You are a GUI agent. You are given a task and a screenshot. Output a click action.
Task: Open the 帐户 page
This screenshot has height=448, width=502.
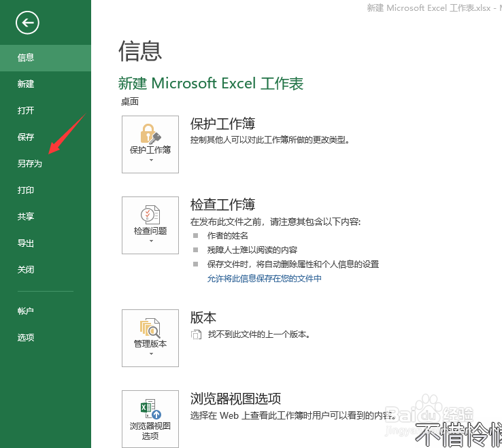point(46,311)
